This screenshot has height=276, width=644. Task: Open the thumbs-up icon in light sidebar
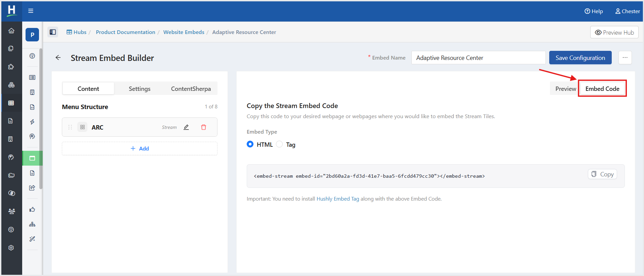coord(32,210)
